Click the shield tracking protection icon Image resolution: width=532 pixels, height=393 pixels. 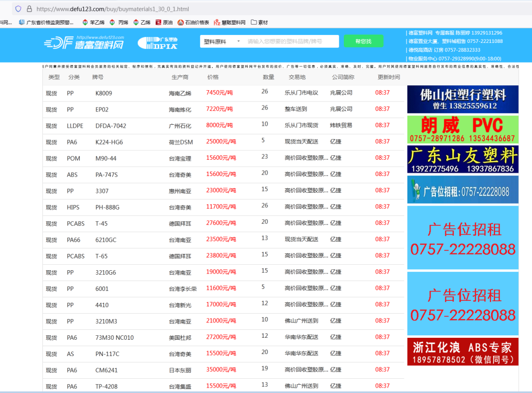[18, 9]
